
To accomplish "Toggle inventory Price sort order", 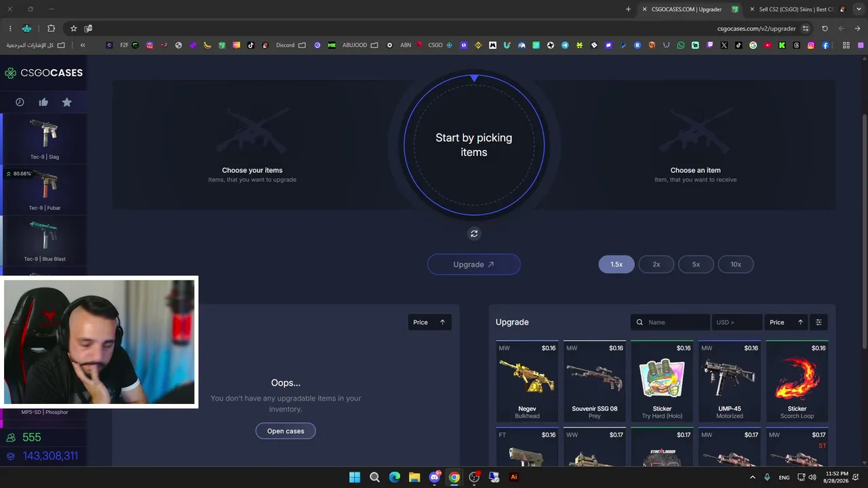I will coord(429,323).
